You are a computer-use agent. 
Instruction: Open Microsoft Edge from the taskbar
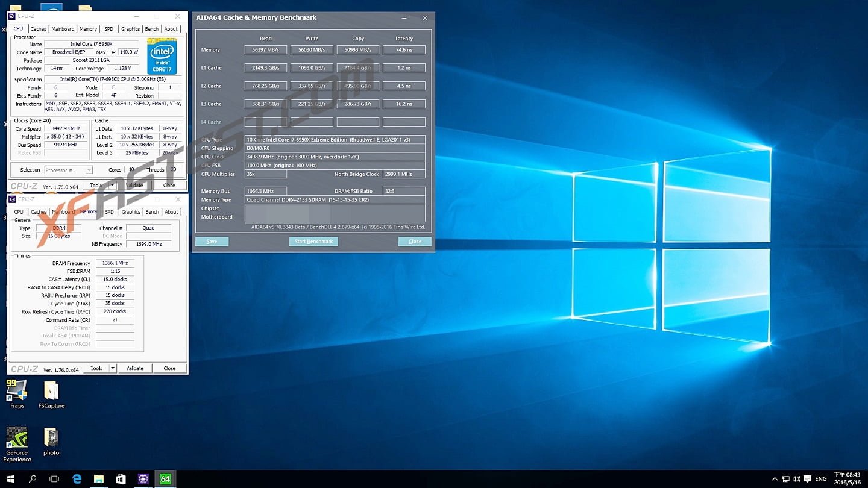tap(77, 479)
